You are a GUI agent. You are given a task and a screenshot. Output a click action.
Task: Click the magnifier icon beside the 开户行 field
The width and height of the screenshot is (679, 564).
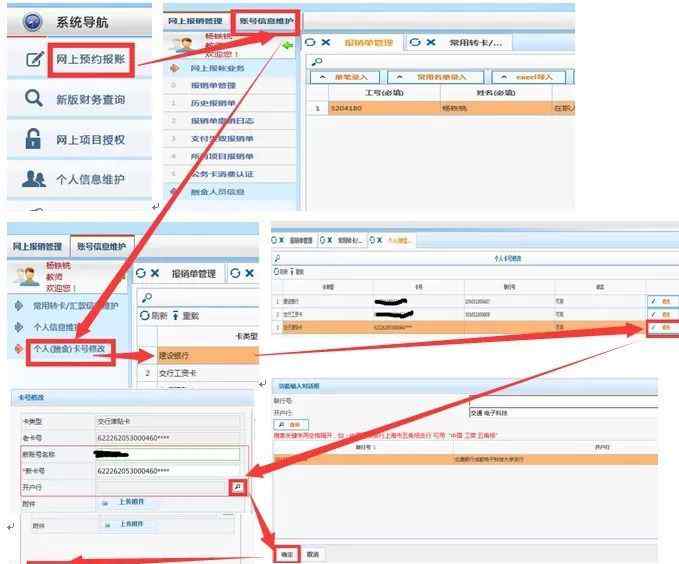click(x=237, y=486)
